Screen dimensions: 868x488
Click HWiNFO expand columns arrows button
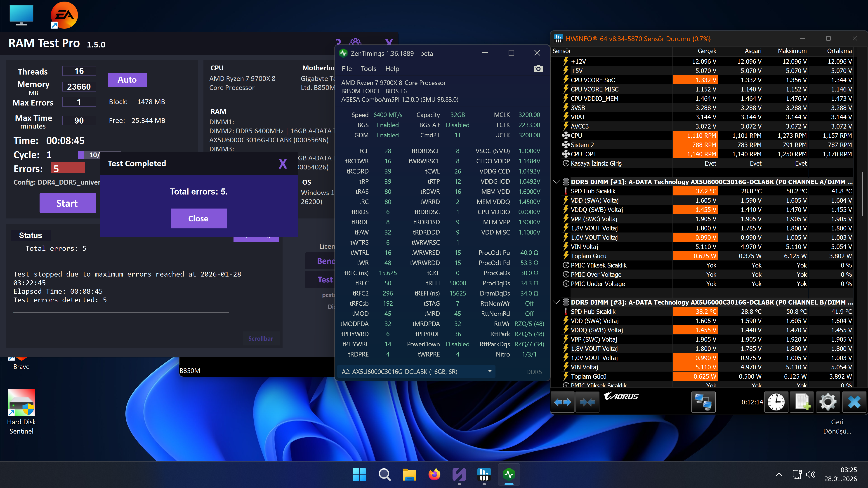562,402
